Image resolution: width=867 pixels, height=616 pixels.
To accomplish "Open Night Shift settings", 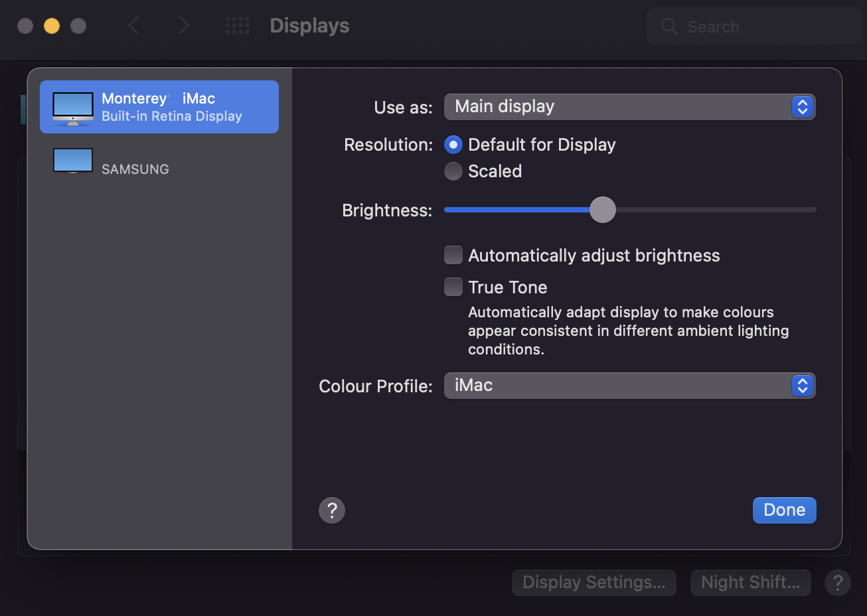I will click(x=750, y=583).
